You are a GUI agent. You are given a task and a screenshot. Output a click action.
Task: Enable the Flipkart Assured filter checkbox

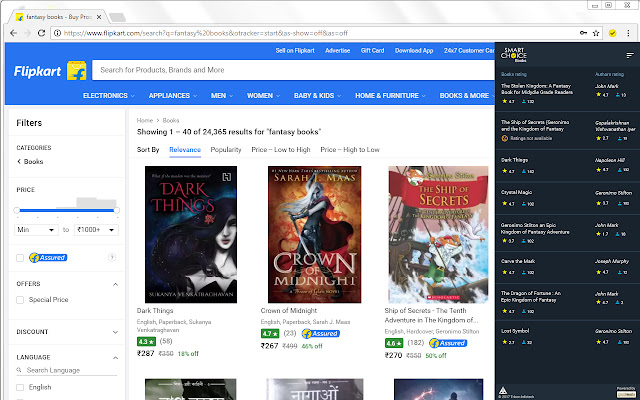coord(21,258)
